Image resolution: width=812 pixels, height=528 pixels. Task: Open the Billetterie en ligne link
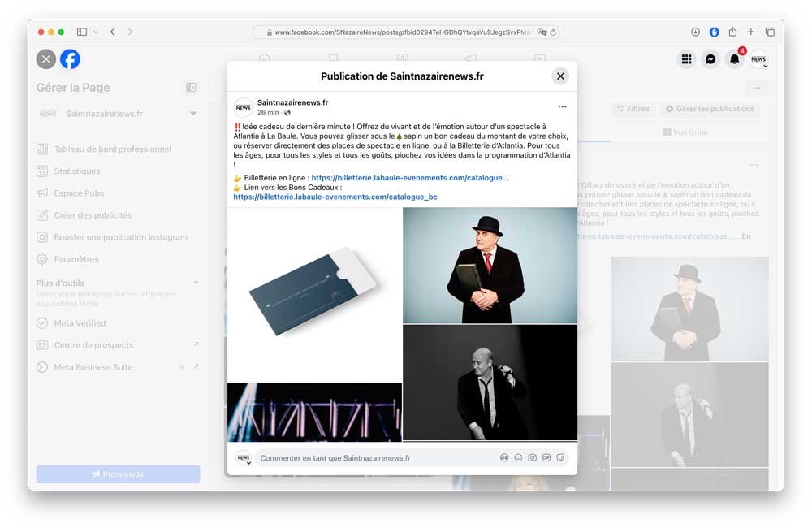pyautogui.click(x=410, y=178)
